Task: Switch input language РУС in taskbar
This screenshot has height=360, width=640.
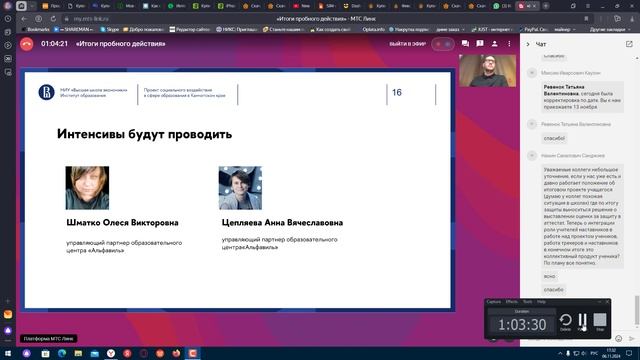Action: (594, 353)
